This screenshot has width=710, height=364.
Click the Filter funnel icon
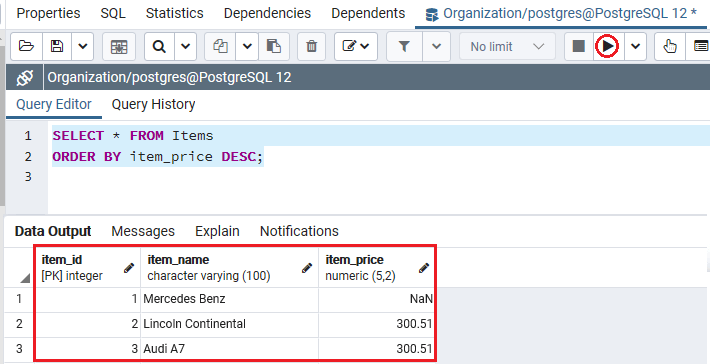(x=404, y=46)
